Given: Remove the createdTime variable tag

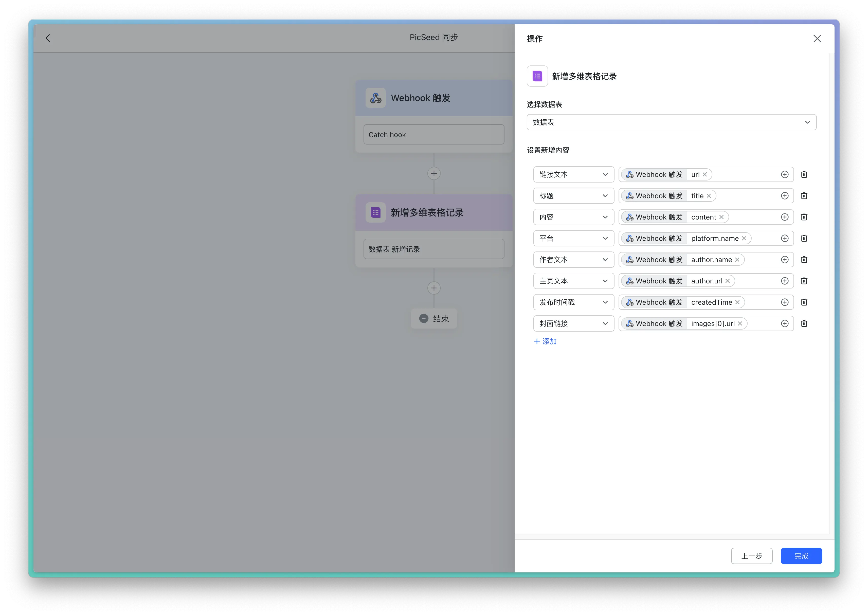Looking at the screenshot, I should pos(737,302).
